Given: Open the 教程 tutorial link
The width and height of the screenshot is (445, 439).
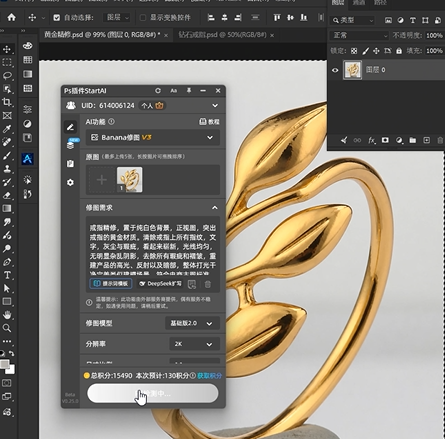Looking at the screenshot, I should (209, 122).
